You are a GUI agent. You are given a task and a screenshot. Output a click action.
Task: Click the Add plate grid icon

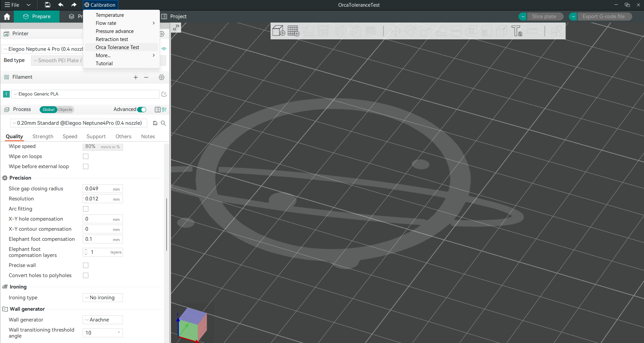point(293,31)
